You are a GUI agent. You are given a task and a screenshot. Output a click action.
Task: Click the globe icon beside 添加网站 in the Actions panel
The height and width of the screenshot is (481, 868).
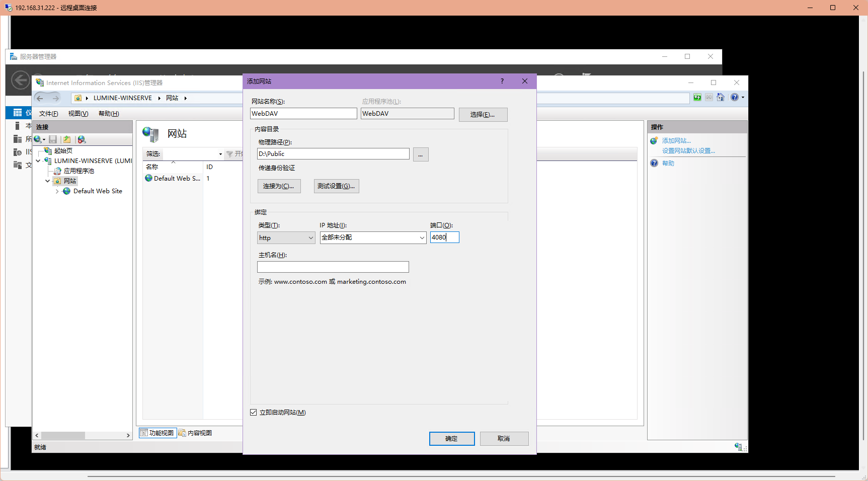point(654,140)
